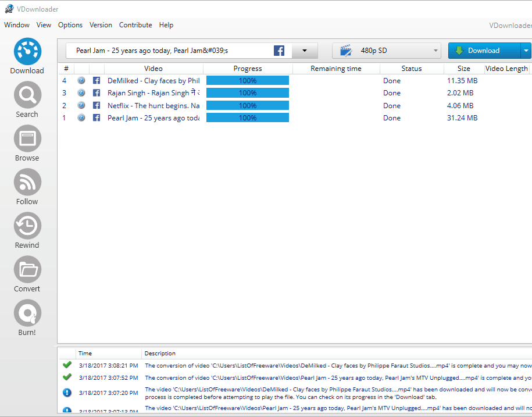
Task: Click the Description column header in the log panel
Action: click(x=160, y=354)
